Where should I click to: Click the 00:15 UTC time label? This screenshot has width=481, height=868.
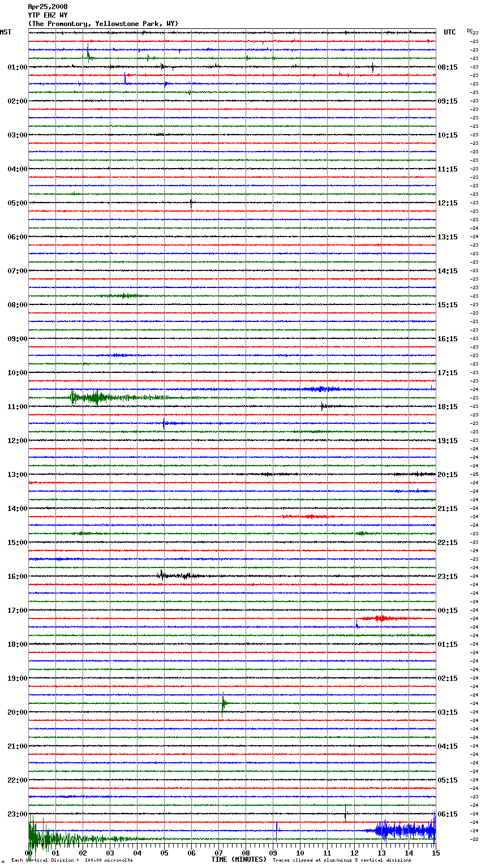(x=448, y=611)
